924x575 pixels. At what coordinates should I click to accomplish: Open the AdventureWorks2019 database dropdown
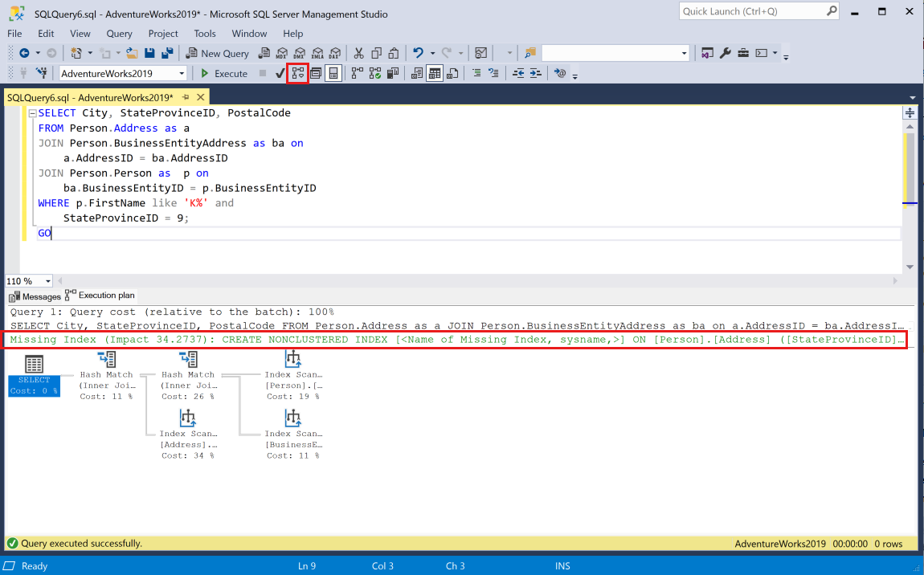tap(182, 73)
